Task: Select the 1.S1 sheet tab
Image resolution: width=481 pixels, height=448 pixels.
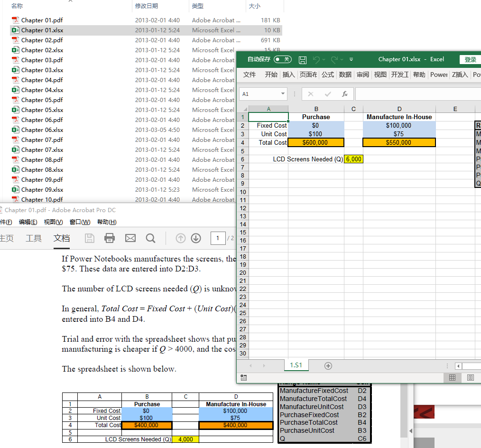Action: point(296,365)
